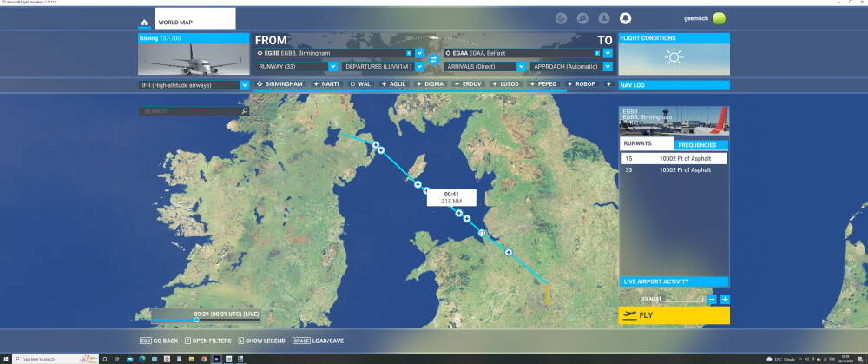Click the Birmingham airport photo thumbnail
This screenshot has height=364, width=868.
coord(674,120)
